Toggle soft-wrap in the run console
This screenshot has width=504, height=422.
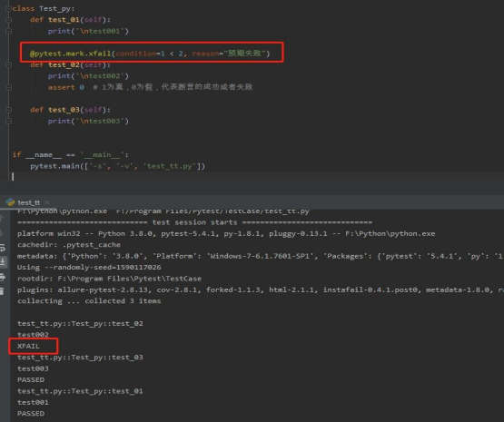[2, 248]
